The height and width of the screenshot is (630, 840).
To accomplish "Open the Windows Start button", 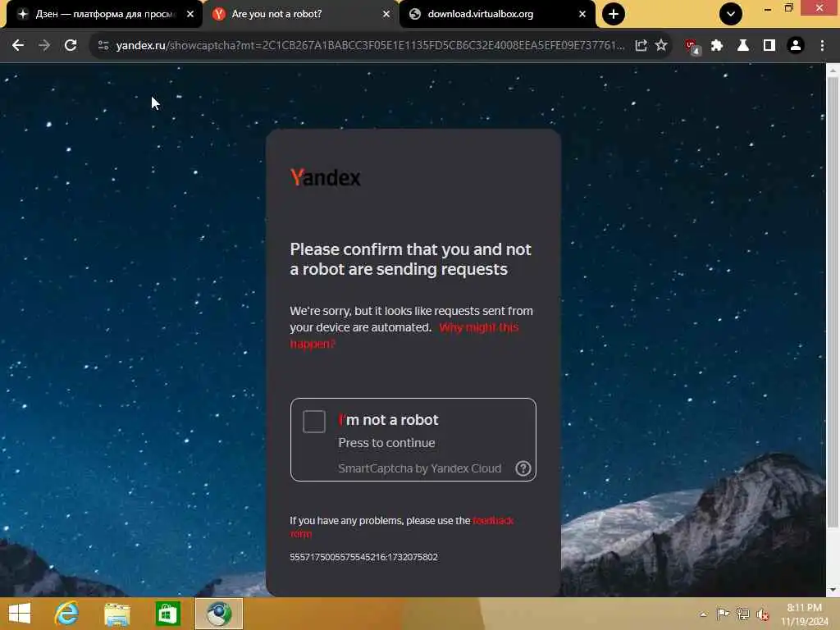I will pos(20,614).
